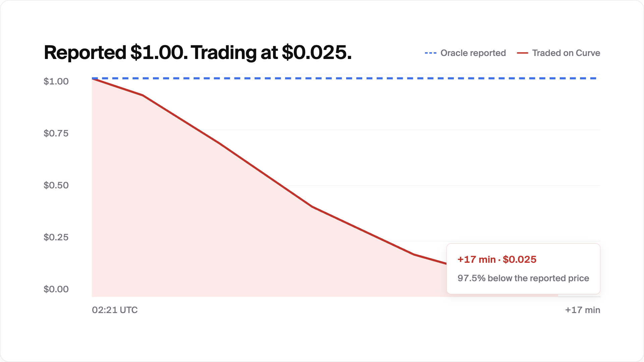
Task: Click the 97.5% below the reported price text
Action: point(523,278)
